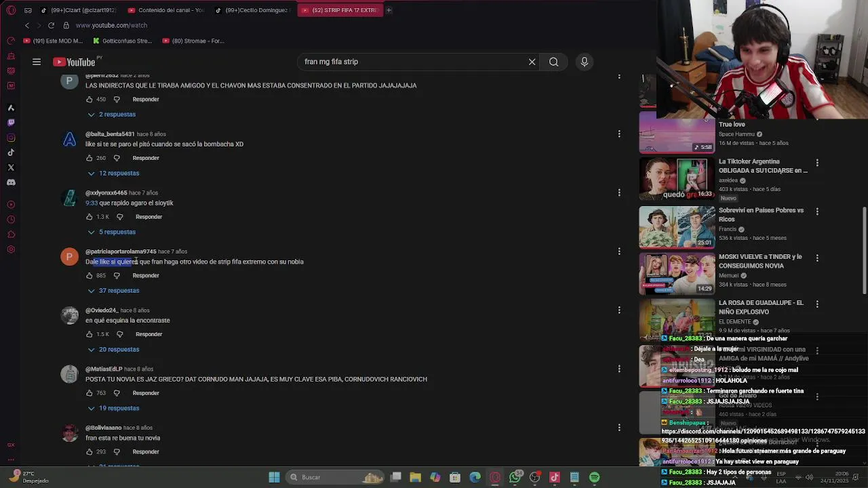Click the address bar URL field
The width and height of the screenshot is (868, 488).
click(x=112, y=25)
